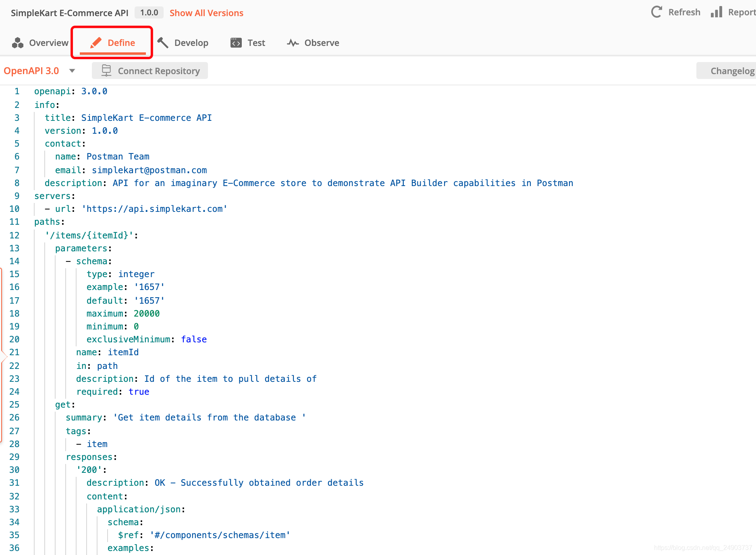Click the 'name: itemId' line

(x=107, y=352)
